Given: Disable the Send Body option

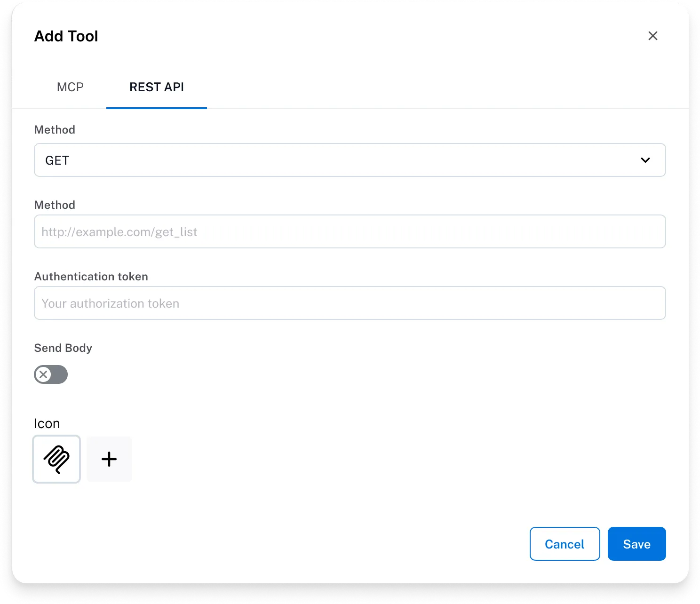Looking at the screenshot, I should (50, 374).
